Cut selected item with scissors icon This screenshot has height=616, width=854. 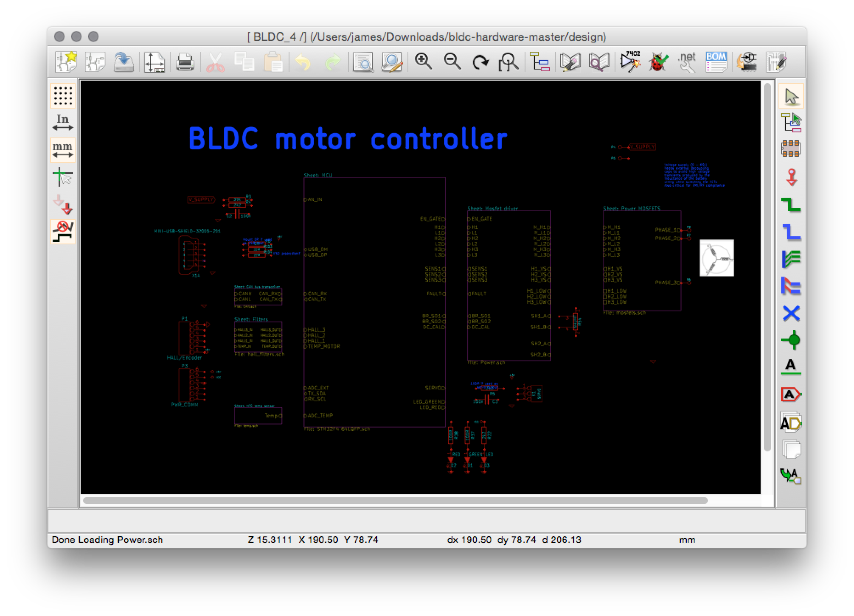pyautogui.click(x=216, y=62)
